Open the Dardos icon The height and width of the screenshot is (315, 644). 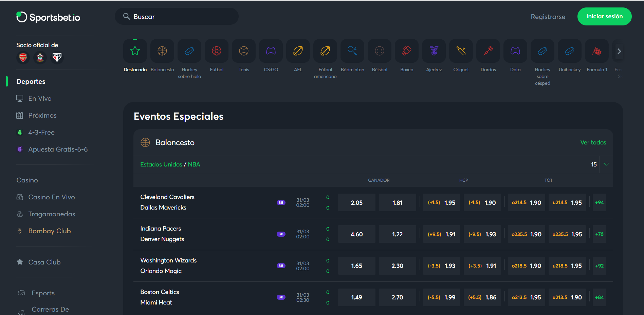coord(488,51)
